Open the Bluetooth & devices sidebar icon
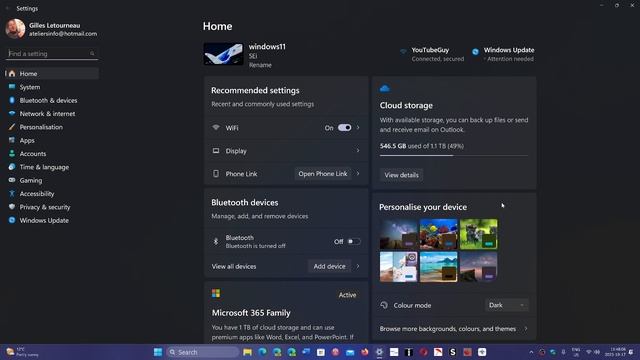 coord(12,100)
